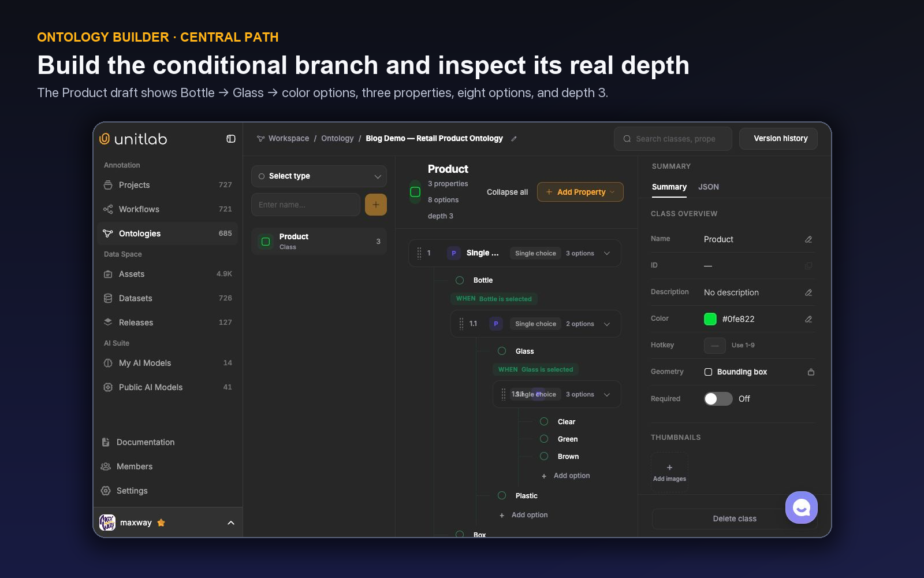Open the chat support bubble

click(802, 507)
